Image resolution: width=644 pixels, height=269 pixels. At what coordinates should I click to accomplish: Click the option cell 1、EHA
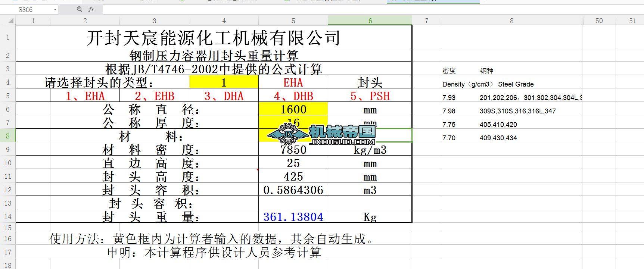85,96
